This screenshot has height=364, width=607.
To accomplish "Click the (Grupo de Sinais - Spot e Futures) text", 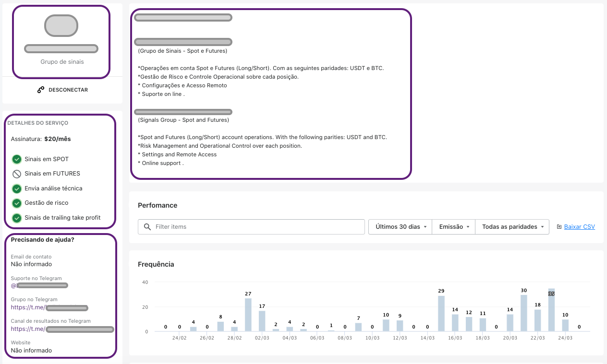I will [182, 51].
